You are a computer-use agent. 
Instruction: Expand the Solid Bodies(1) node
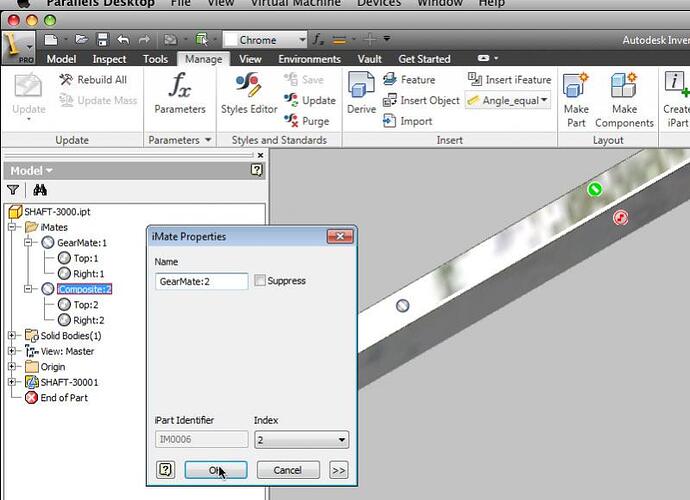click(x=12, y=335)
